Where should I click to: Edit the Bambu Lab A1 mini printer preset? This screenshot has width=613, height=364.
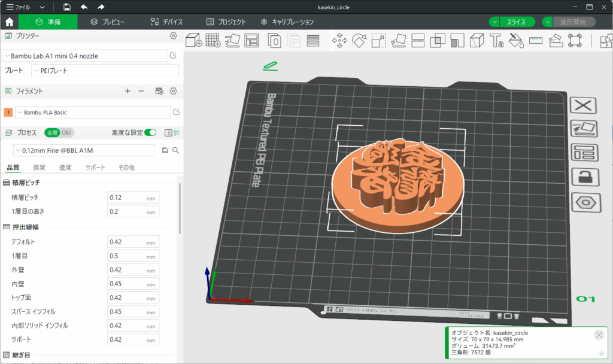pos(173,56)
